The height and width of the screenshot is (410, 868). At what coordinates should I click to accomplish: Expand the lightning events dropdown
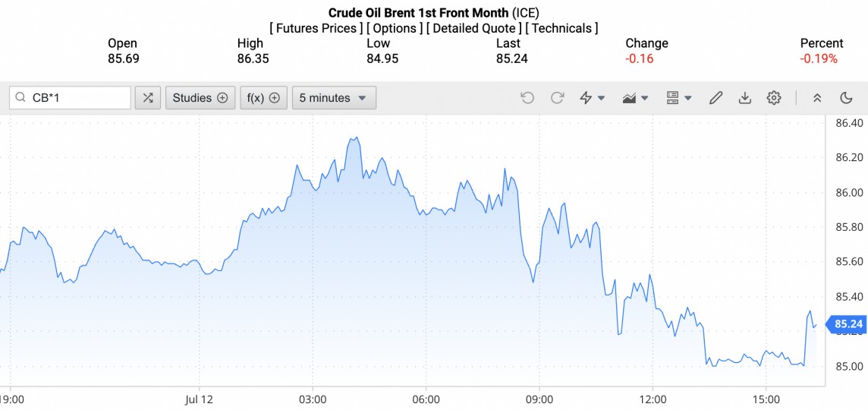coord(592,98)
